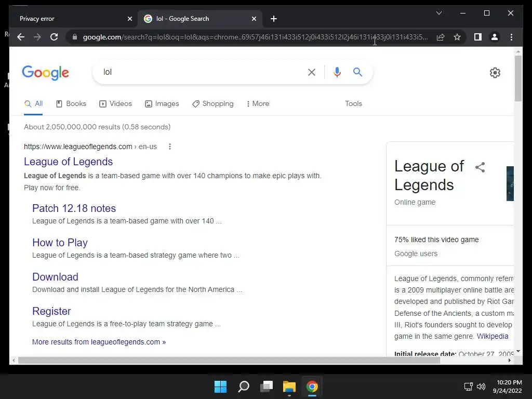
Task: Click the scroll down arrow
Action: (x=518, y=351)
